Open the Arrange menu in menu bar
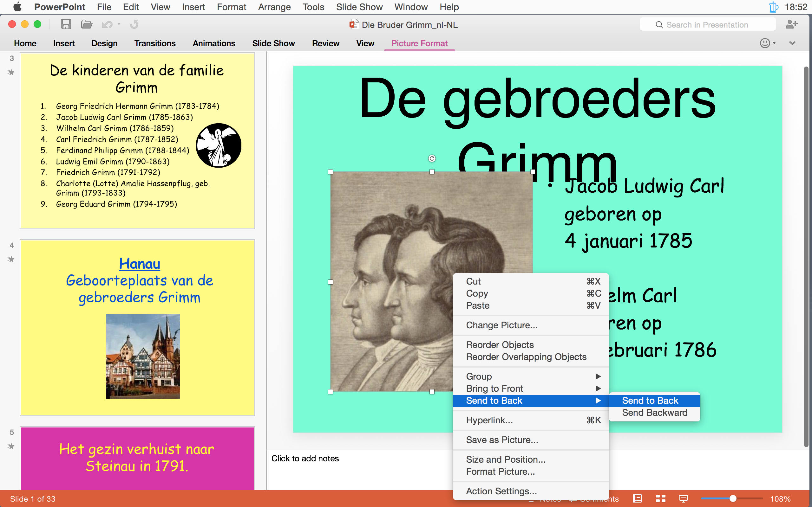The width and height of the screenshot is (812, 507). pos(274,7)
